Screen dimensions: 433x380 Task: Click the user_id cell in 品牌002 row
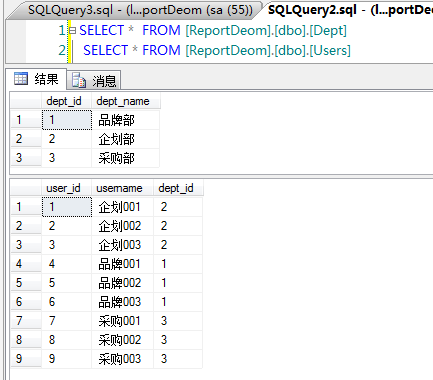point(67,283)
